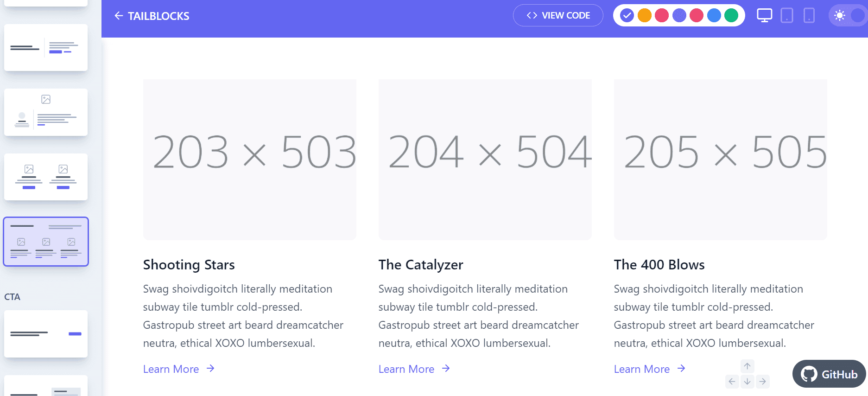The image size is (868, 396).
Task: Select the desktop view icon
Action: point(764,16)
